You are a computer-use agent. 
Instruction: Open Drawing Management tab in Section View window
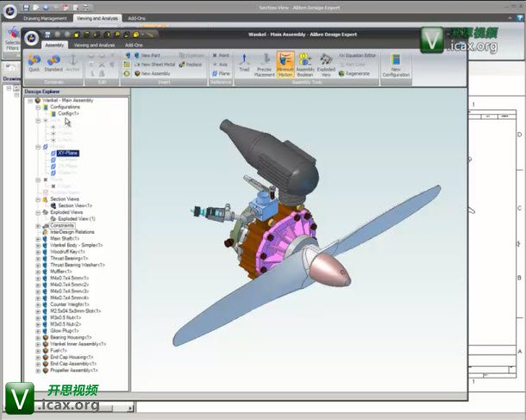click(45, 18)
